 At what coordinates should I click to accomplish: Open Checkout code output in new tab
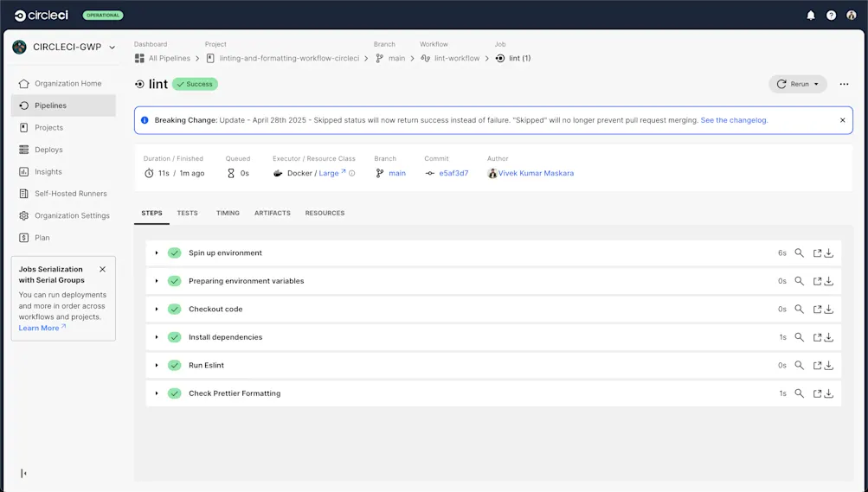point(817,309)
